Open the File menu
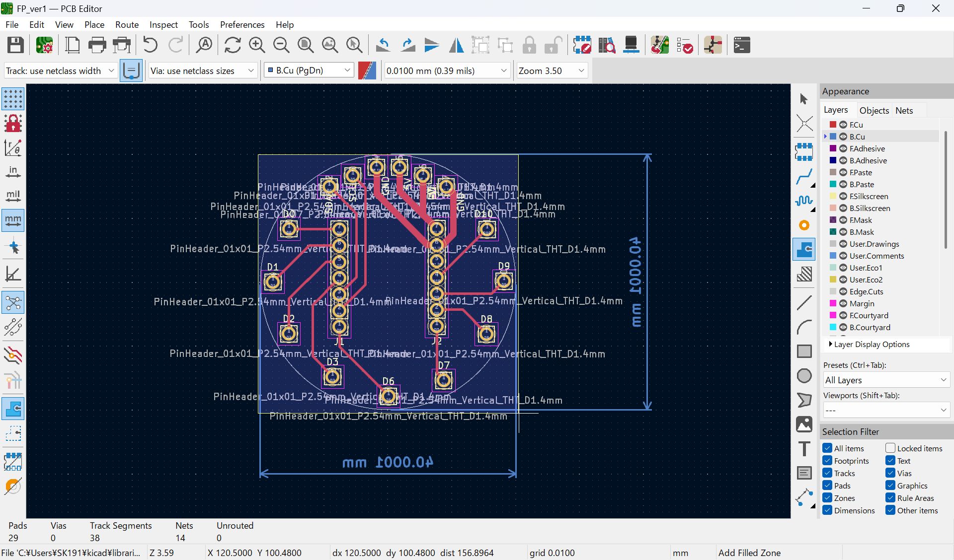The width and height of the screenshot is (954, 560). [x=12, y=24]
